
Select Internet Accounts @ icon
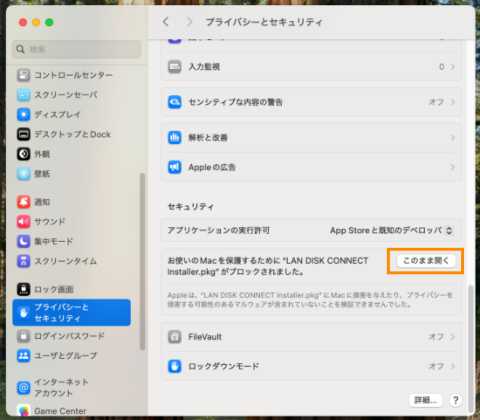[x=23, y=387]
